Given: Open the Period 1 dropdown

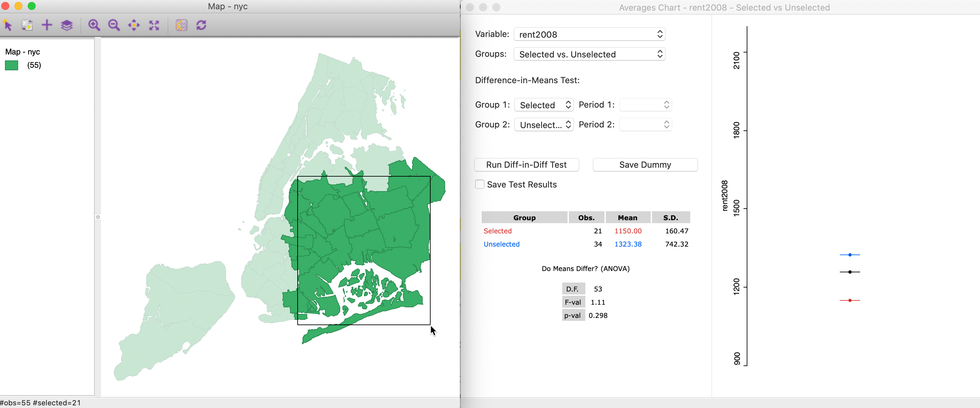Looking at the screenshot, I should click(x=645, y=105).
